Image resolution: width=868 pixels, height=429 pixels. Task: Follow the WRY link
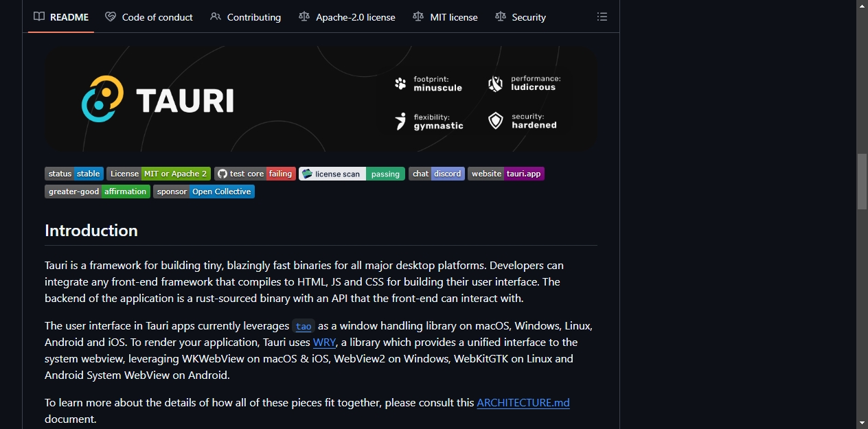click(325, 342)
